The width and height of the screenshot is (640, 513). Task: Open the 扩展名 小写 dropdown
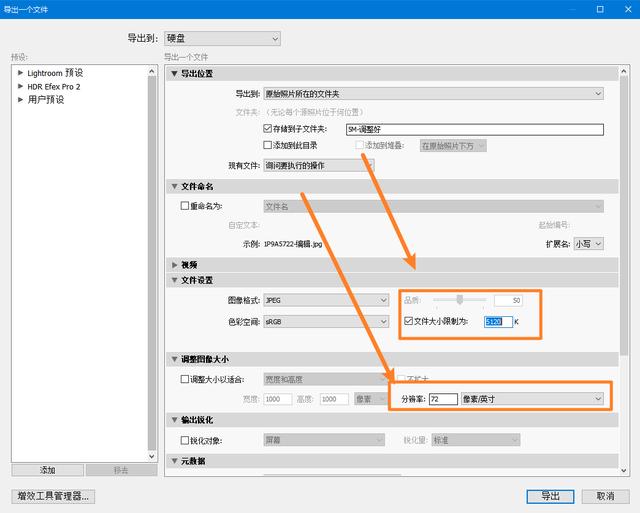[x=588, y=244]
